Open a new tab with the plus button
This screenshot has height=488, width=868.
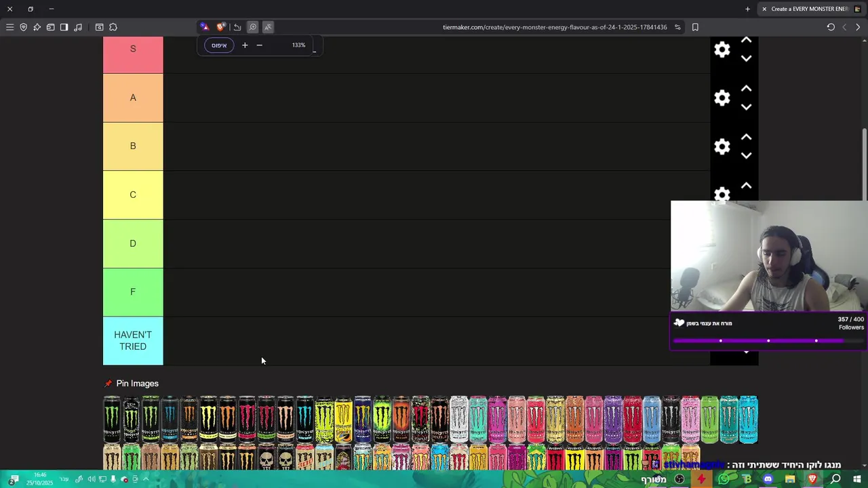(748, 9)
